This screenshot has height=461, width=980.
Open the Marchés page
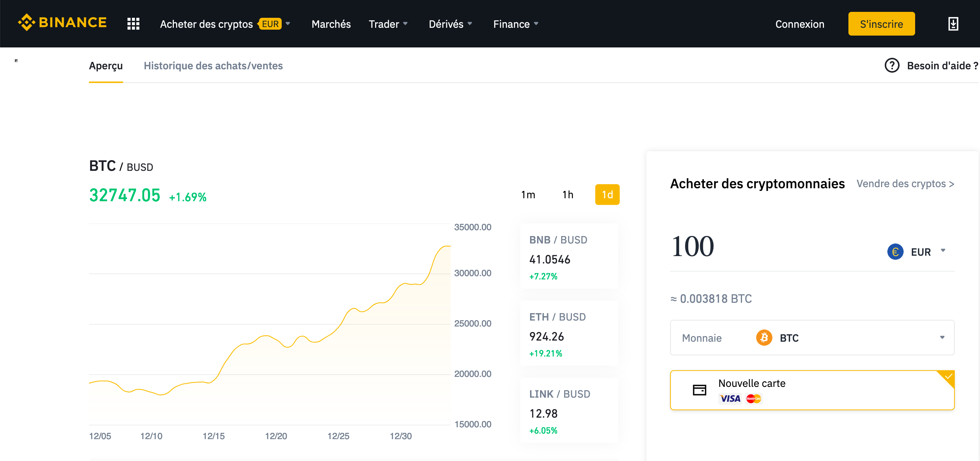331,24
